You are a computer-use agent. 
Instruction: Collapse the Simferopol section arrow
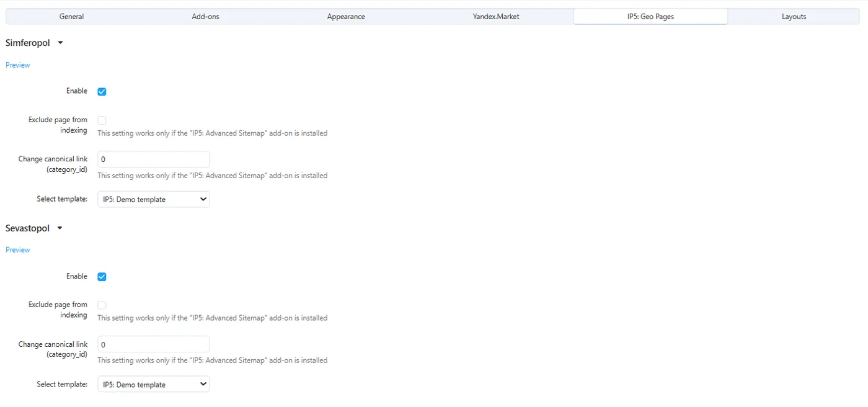pos(60,43)
